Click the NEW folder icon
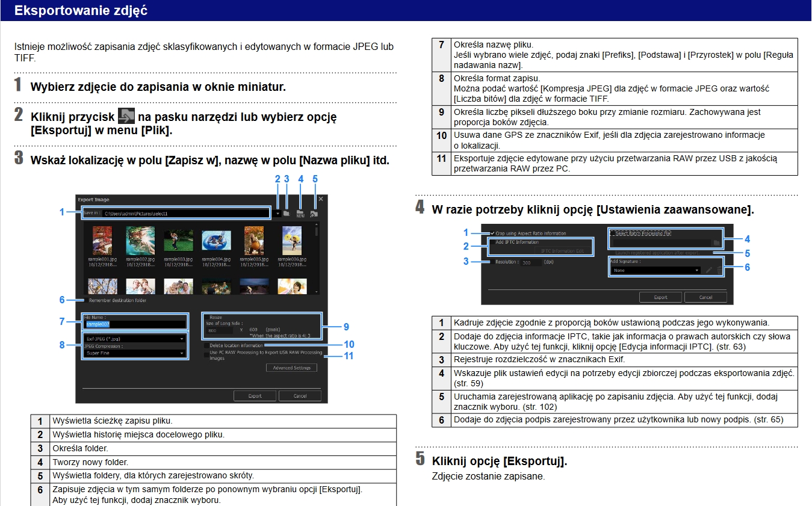The width and height of the screenshot is (812, 506). 300,212
